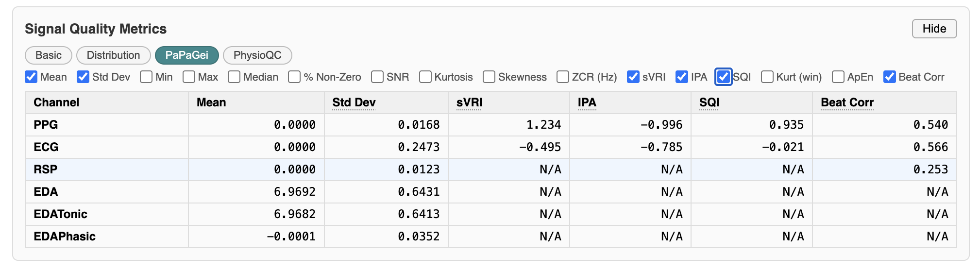Check the Median checkbox
The height and width of the screenshot is (271, 980).
click(x=234, y=77)
